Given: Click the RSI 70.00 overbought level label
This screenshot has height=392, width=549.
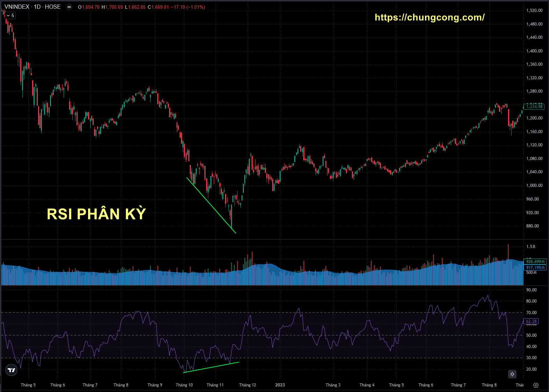Looking at the screenshot, I should [531, 313].
